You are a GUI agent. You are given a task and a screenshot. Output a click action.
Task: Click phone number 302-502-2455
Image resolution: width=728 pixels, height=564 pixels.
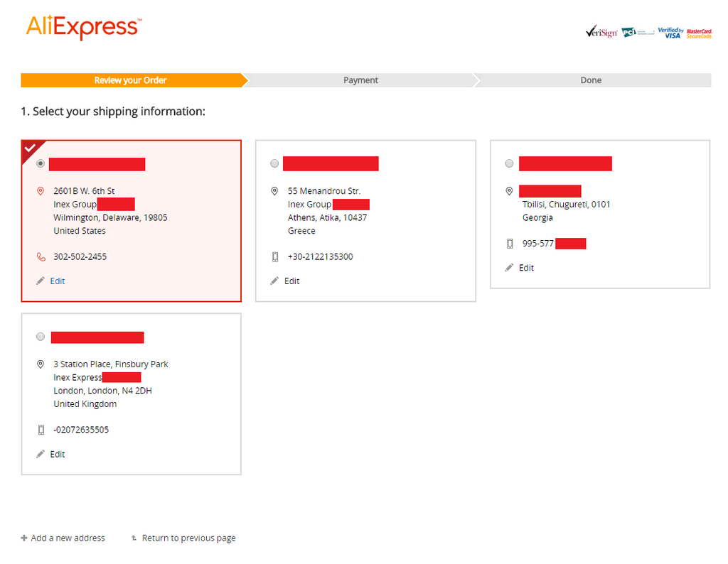[80, 257]
